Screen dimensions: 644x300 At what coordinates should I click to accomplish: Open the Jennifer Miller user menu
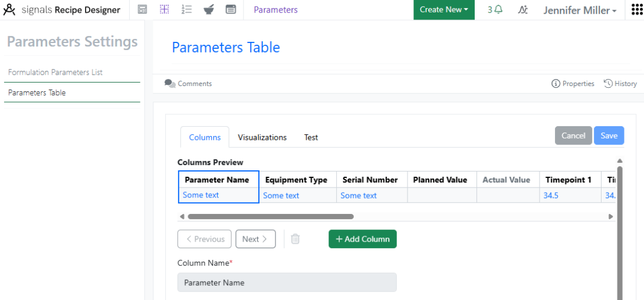(580, 10)
